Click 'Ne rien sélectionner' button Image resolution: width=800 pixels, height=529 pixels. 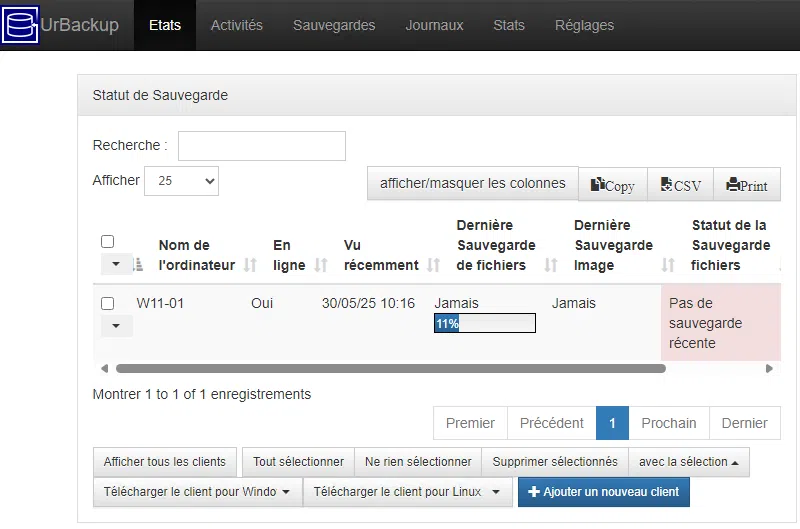click(418, 462)
